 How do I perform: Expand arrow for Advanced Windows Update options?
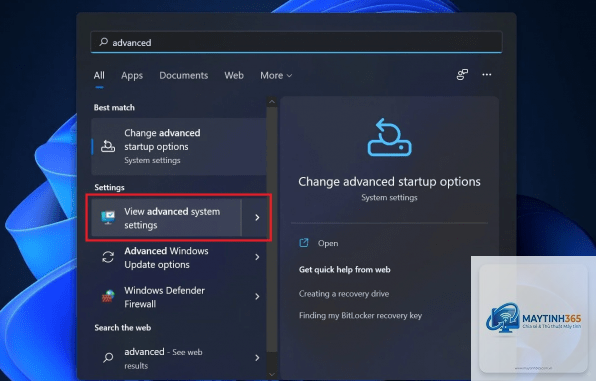(257, 257)
